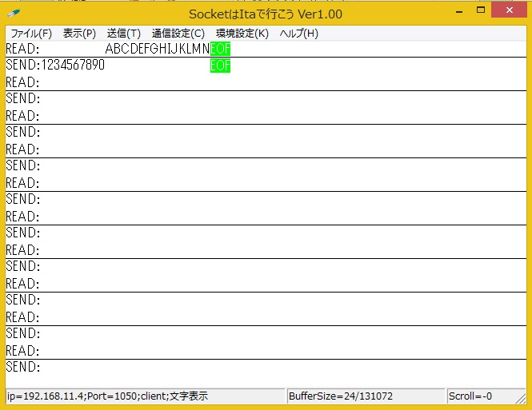Click the BufferSize=24/131072 status panel
The height and width of the screenshot is (410, 532).
pos(365,396)
